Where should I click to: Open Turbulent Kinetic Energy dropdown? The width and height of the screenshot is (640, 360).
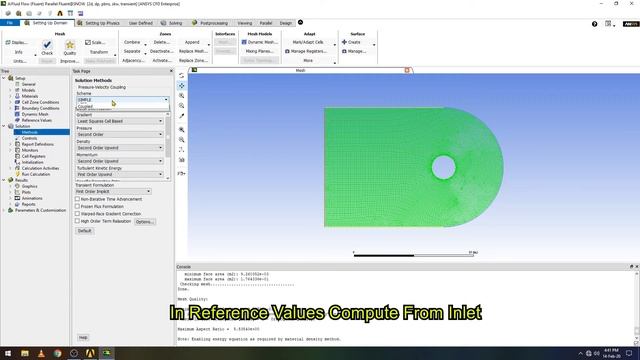coord(120,174)
